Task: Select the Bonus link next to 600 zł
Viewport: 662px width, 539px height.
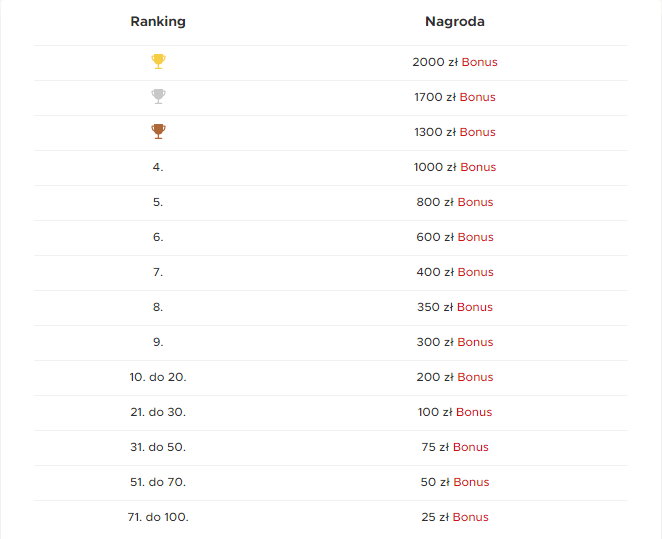Action: [475, 237]
